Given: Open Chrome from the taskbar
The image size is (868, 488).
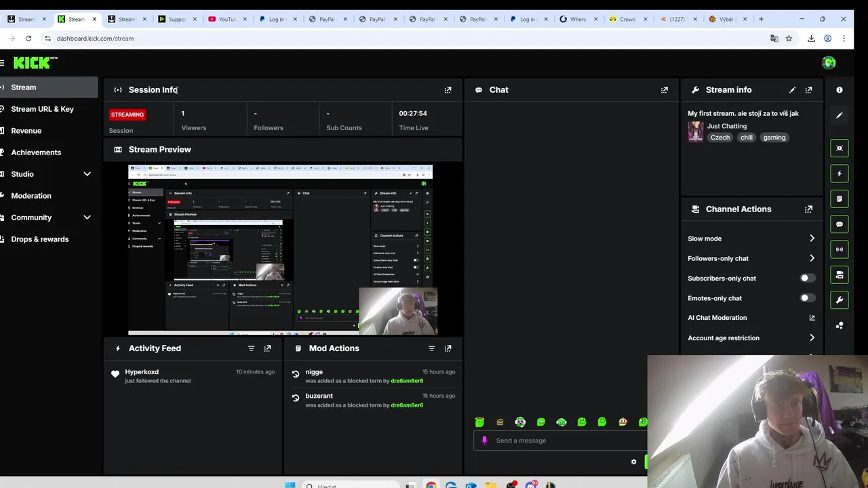Looking at the screenshot, I should coord(431,485).
